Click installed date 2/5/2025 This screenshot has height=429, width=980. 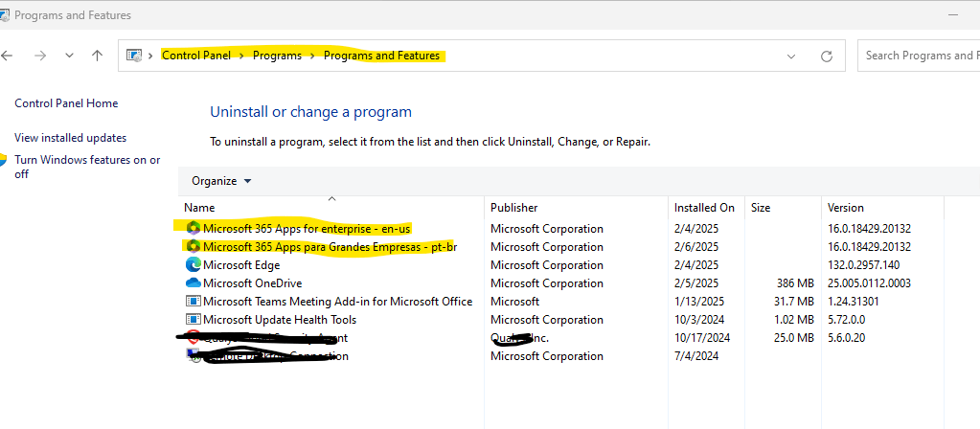click(696, 282)
